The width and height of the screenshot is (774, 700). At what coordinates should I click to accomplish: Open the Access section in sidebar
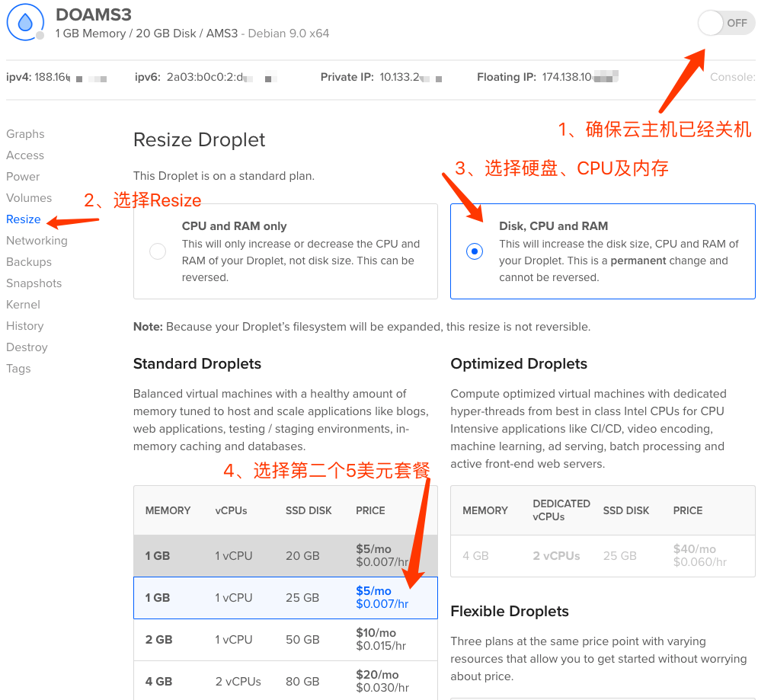25,155
